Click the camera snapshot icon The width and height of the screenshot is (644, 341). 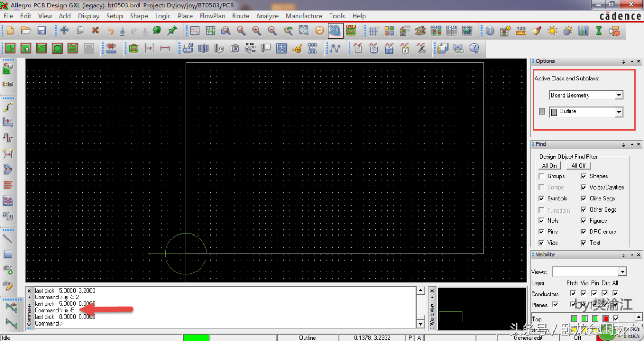click(234, 48)
